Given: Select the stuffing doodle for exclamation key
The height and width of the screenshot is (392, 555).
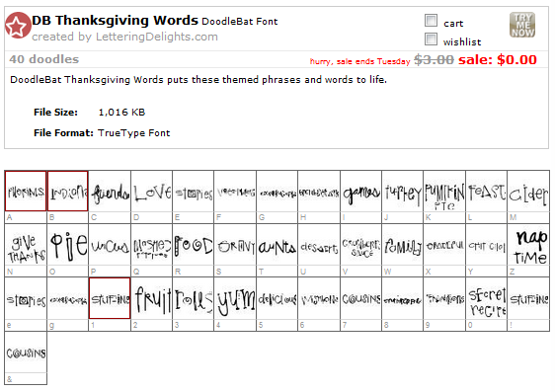Looking at the screenshot, I should pos(528,298).
